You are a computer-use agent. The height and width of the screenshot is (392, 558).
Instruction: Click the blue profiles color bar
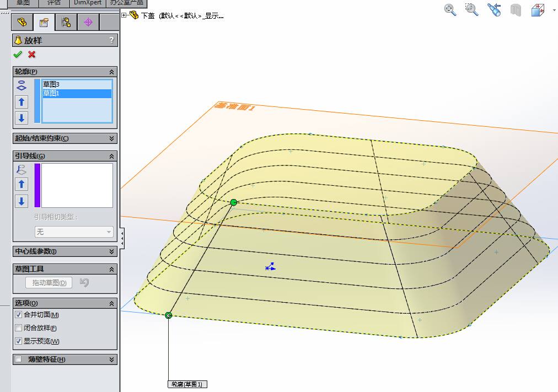(x=37, y=101)
